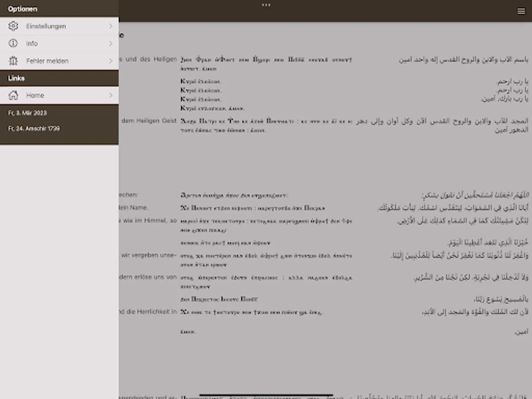Click German text 'wir vergeben unse-'
The image size is (532, 399).
click(x=149, y=255)
